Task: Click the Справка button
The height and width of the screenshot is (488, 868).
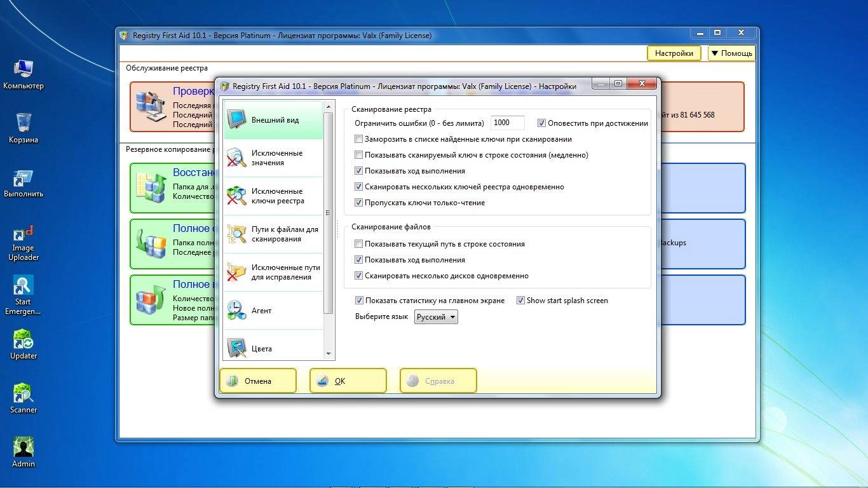Action: pyautogui.click(x=438, y=381)
